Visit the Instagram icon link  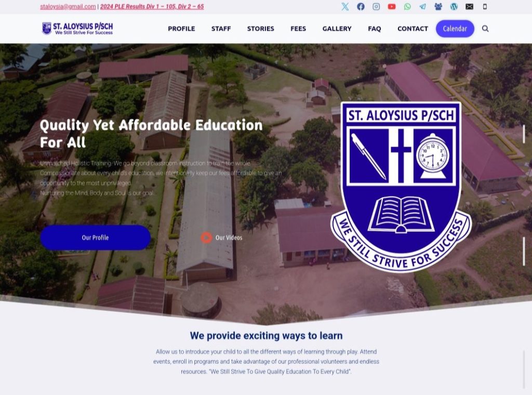coord(376,6)
